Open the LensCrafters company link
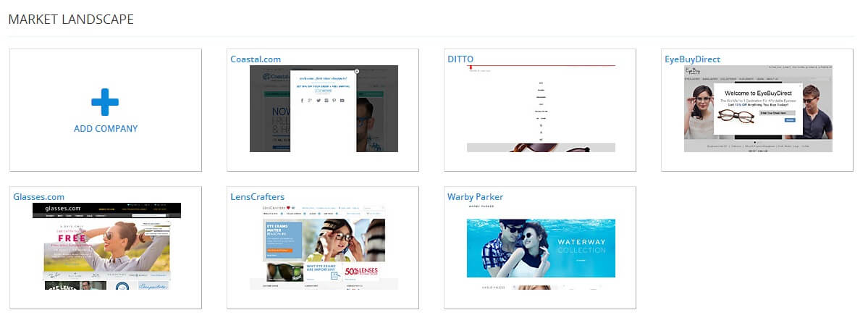 [x=258, y=196]
